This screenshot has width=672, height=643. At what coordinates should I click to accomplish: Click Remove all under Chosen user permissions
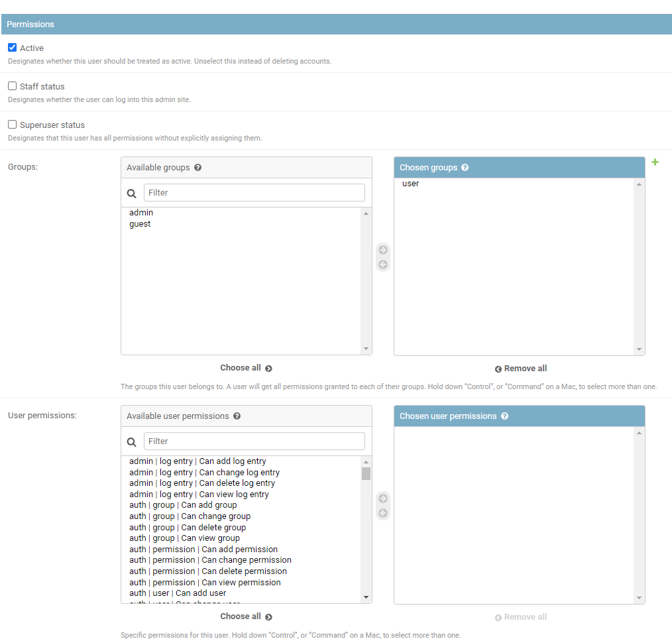[521, 617]
